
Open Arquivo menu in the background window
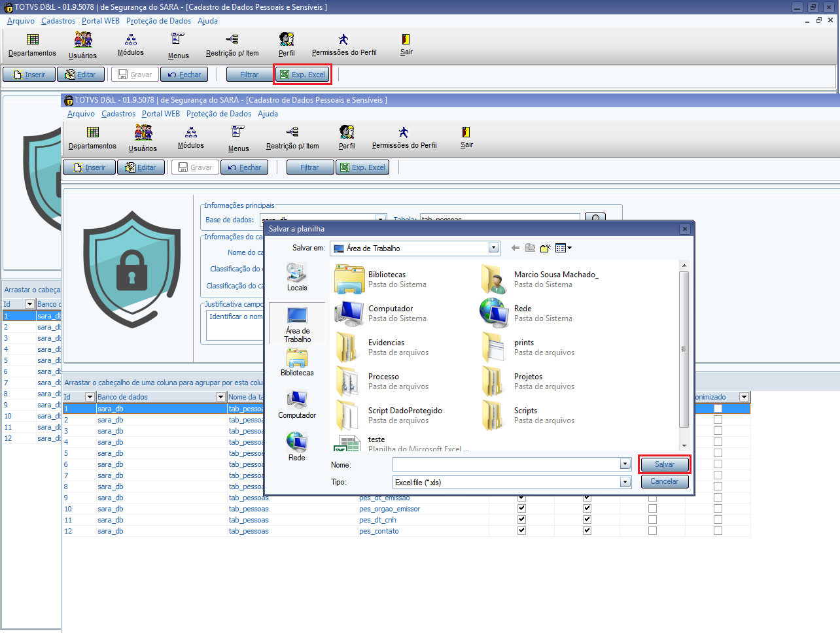click(x=21, y=21)
